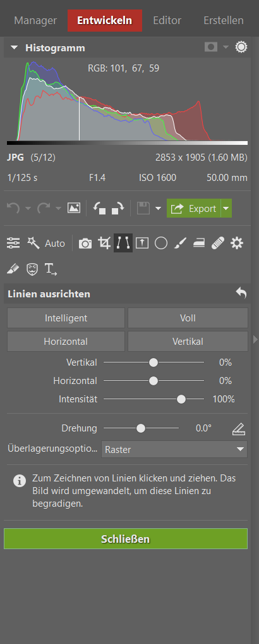Open the retouching bandage tool

point(217,243)
